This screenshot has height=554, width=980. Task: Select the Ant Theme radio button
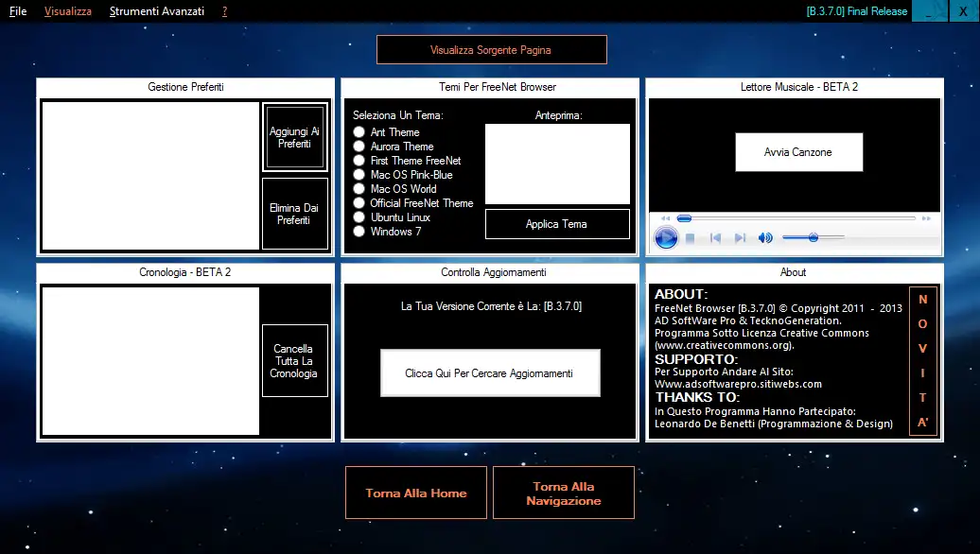359,131
